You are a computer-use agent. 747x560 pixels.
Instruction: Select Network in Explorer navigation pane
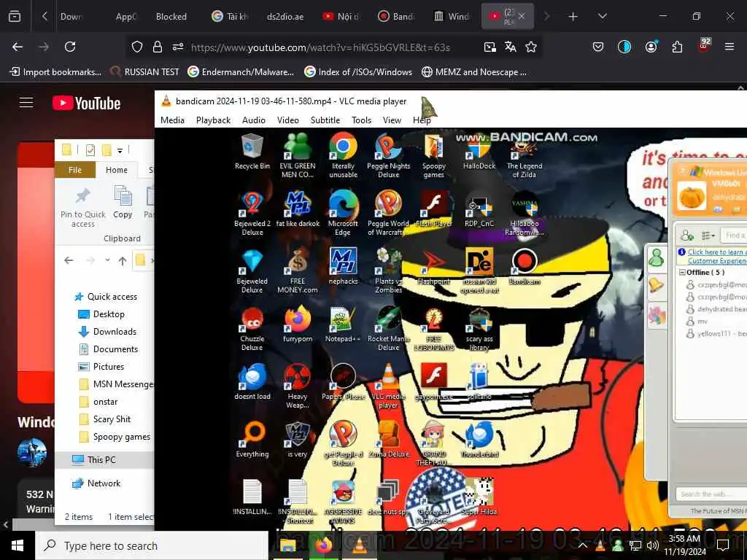pyautogui.click(x=104, y=483)
